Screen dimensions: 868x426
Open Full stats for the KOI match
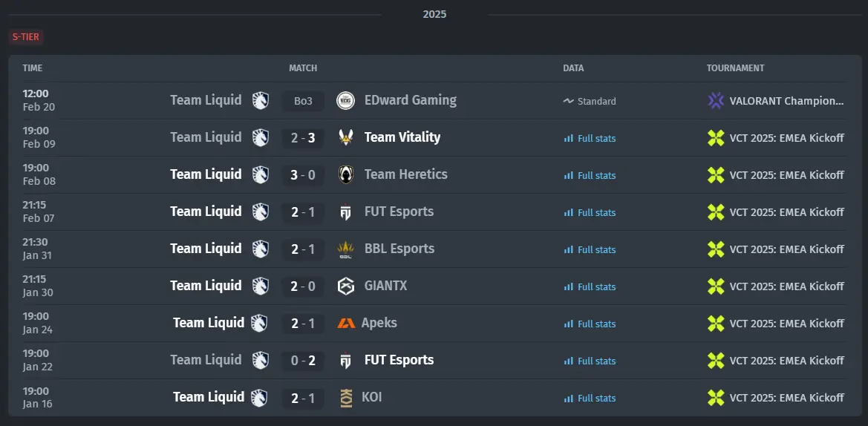pyautogui.click(x=590, y=399)
